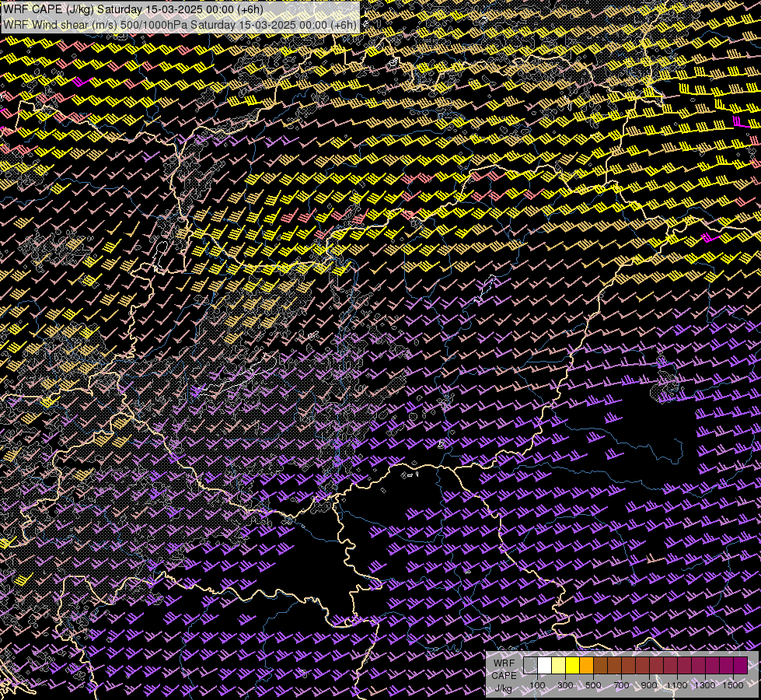Click the 700 legend value
The image size is (761, 700).
click(x=621, y=685)
